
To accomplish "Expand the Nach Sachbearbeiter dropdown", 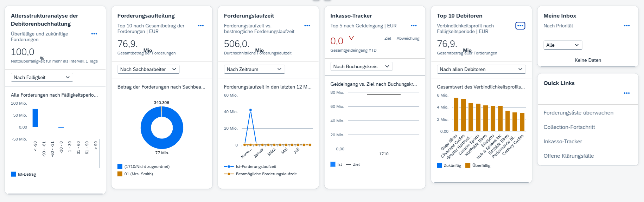I will [148, 69].
